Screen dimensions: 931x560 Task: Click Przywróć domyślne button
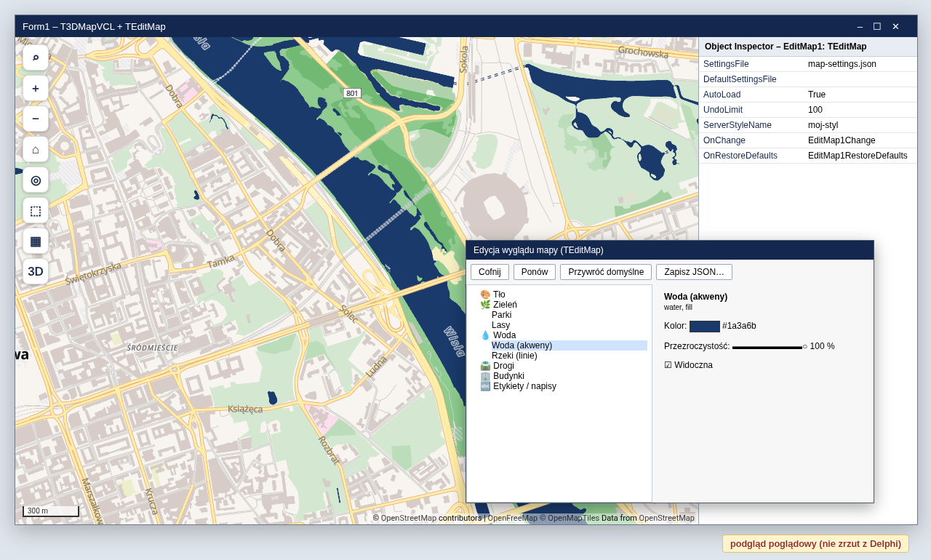click(x=606, y=272)
